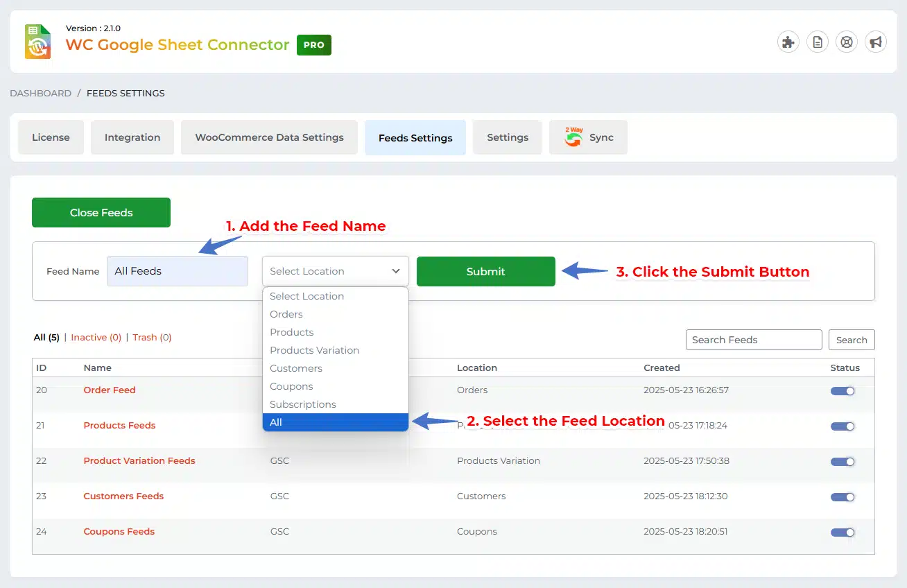This screenshot has width=907, height=588.
Task: Click the green PRO badge
Action: [313, 45]
